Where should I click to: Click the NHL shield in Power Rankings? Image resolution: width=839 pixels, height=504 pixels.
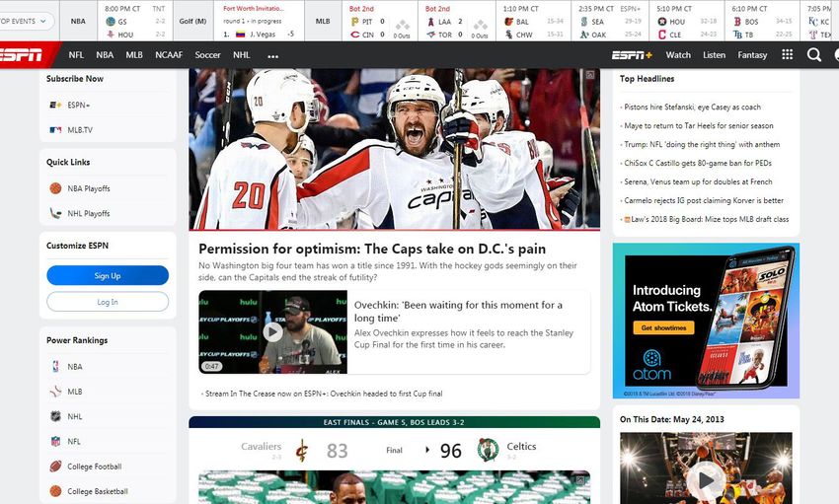coord(55,416)
